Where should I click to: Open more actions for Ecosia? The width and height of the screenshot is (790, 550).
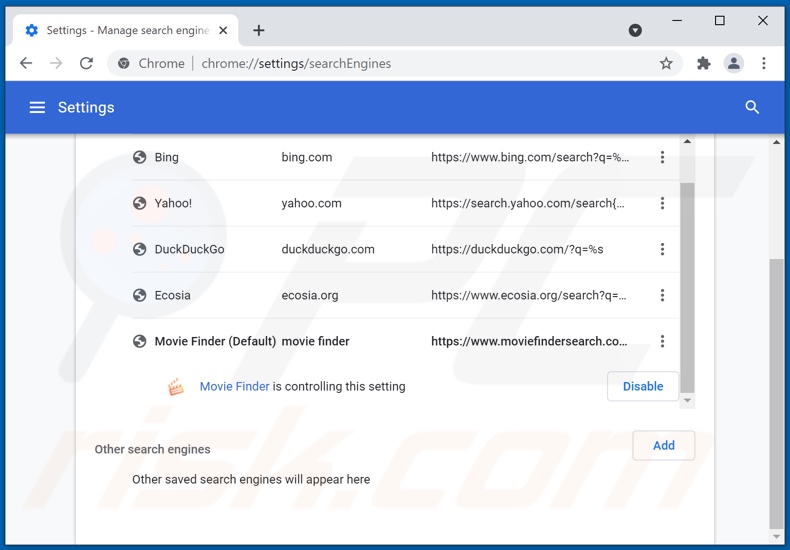click(x=662, y=295)
